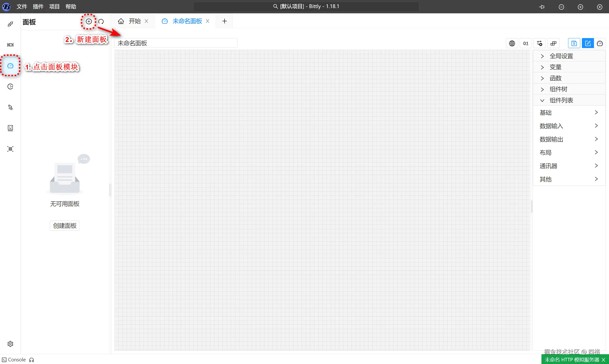
Task: Click the globe icon in toolbar
Action: (512, 43)
